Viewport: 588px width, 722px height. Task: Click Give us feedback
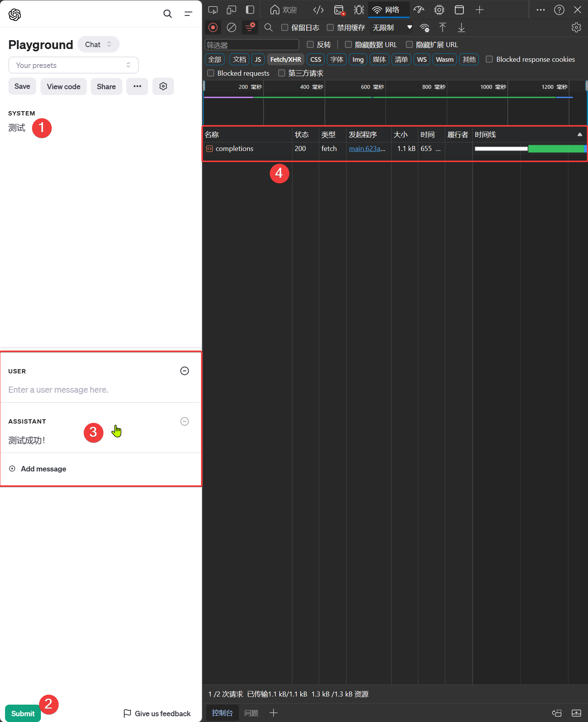pyautogui.click(x=157, y=714)
